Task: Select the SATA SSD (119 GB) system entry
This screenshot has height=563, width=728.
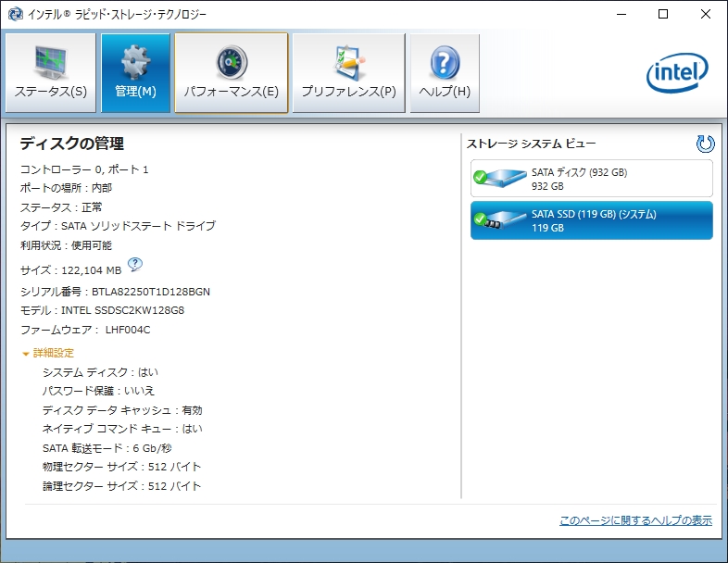Action: tap(592, 220)
